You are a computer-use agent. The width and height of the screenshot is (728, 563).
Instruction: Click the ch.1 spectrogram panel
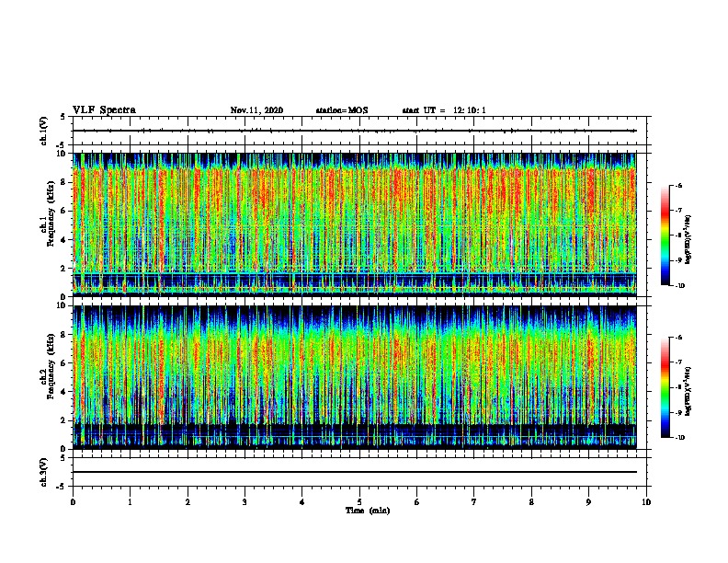355,224
